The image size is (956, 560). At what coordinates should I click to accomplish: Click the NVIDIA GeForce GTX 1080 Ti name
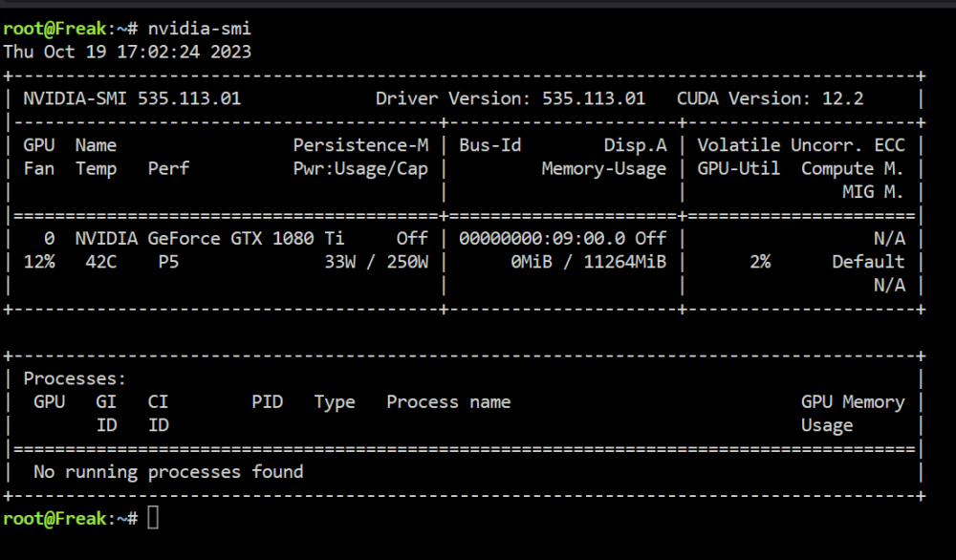[x=209, y=238]
